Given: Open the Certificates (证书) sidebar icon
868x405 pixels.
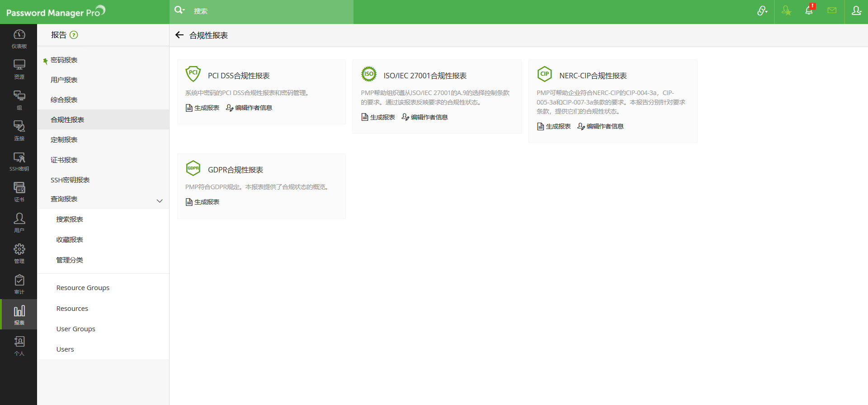Looking at the screenshot, I should (x=19, y=192).
